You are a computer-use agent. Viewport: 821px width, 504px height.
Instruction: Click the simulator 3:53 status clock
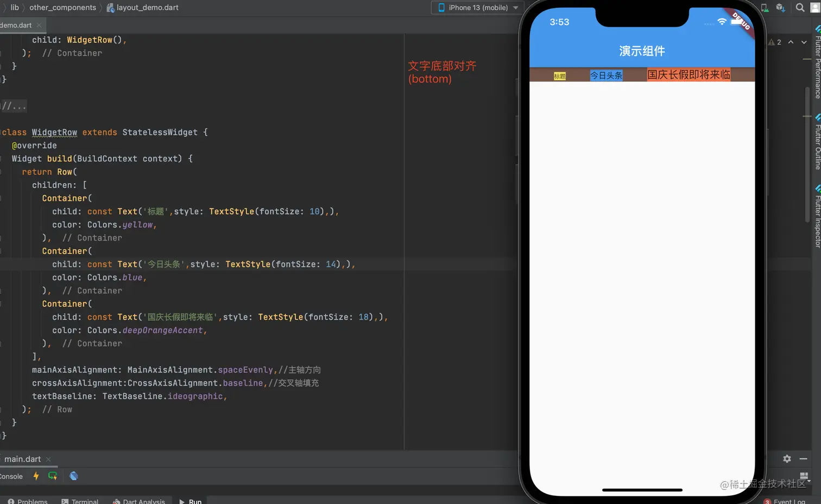point(559,22)
